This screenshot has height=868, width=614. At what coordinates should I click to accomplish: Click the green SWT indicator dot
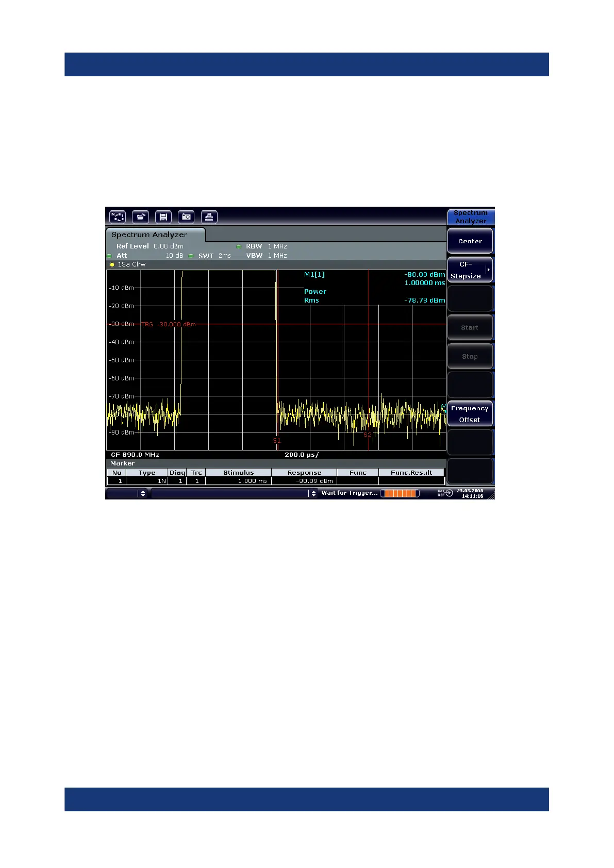click(x=191, y=256)
